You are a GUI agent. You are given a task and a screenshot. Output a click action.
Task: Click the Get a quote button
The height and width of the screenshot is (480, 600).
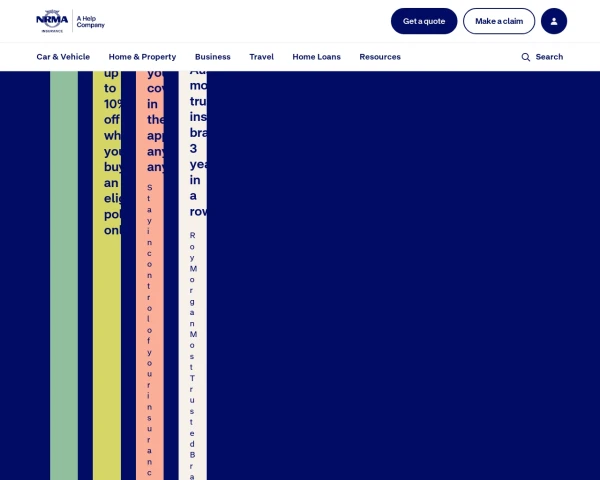tap(424, 21)
